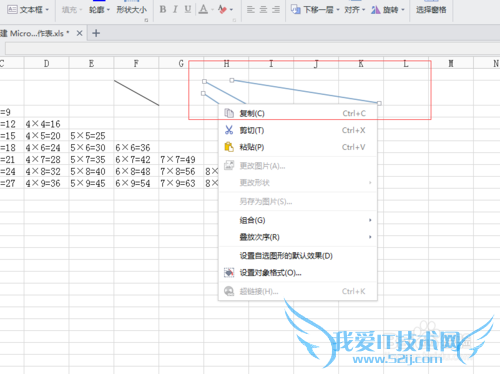Open the 对齐 align dropdown
Image resolution: width=500 pixels, height=374 pixels.
tap(355, 10)
